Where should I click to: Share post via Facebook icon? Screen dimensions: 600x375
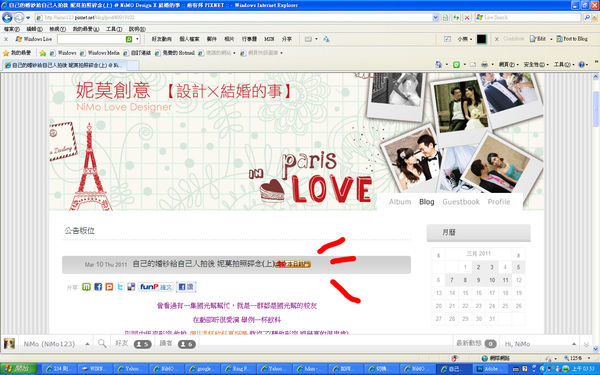click(x=98, y=287)
